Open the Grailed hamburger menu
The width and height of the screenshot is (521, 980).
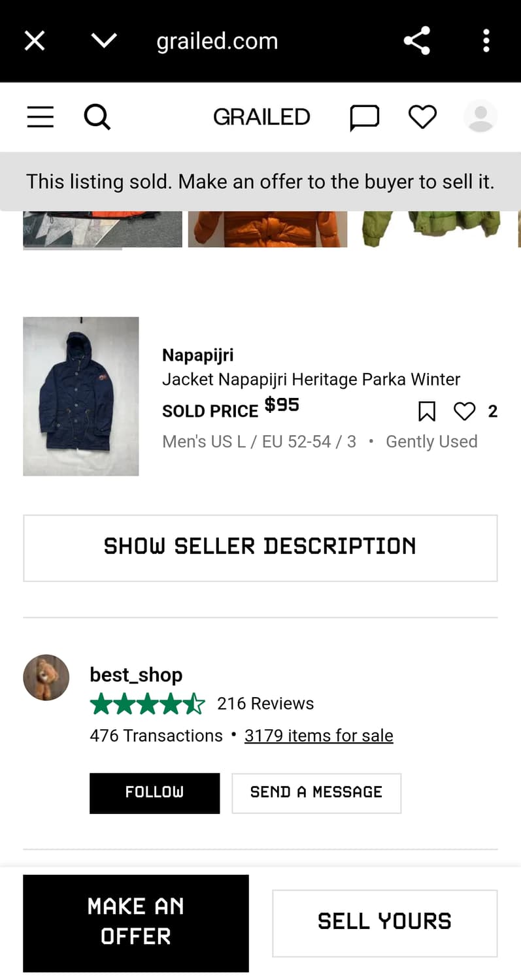[x=40, y=118]
